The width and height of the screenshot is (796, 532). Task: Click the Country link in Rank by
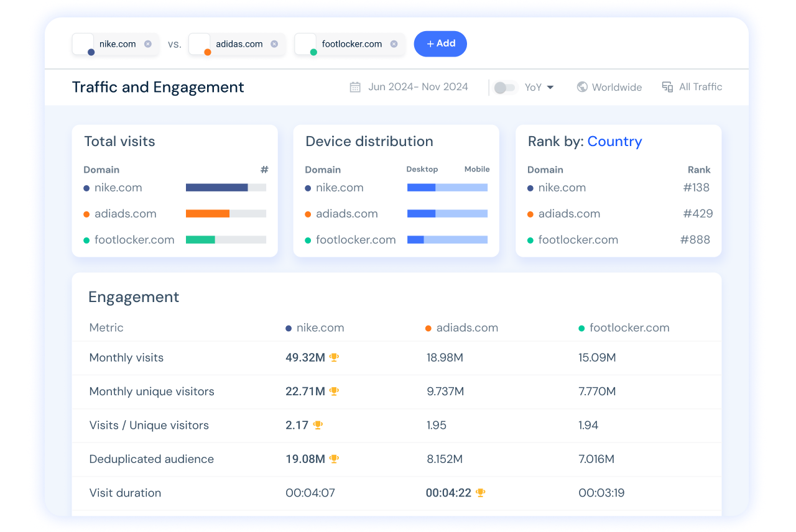pyautogui.click(x=614, y=142)
